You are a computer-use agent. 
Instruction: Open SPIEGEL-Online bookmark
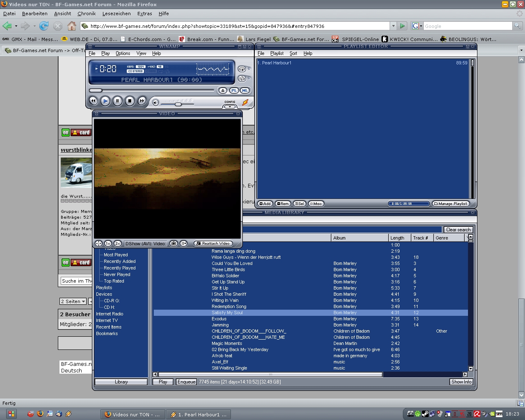355,39
